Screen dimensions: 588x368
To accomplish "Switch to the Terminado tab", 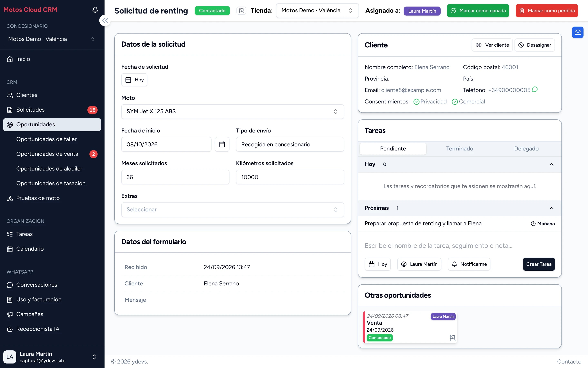I will 459,149.
